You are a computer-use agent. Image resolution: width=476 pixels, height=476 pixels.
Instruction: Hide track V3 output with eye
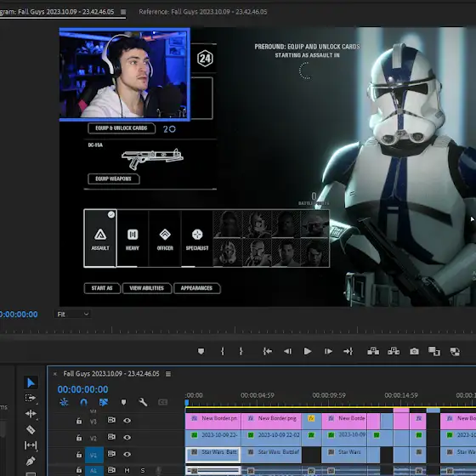click(x=127, y=421)
